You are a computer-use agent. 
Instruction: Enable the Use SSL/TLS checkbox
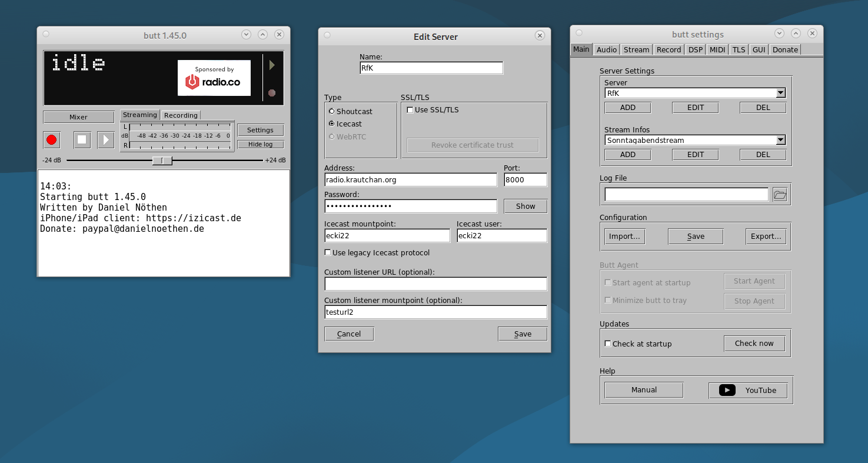(410, 110)
